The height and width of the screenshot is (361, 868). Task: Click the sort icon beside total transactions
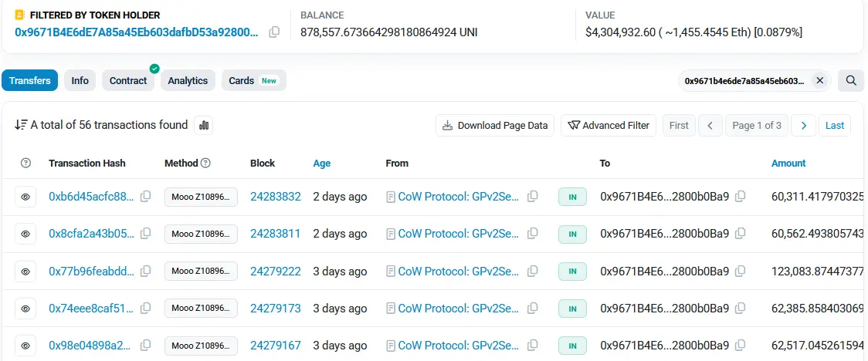(x=21, y=125)
